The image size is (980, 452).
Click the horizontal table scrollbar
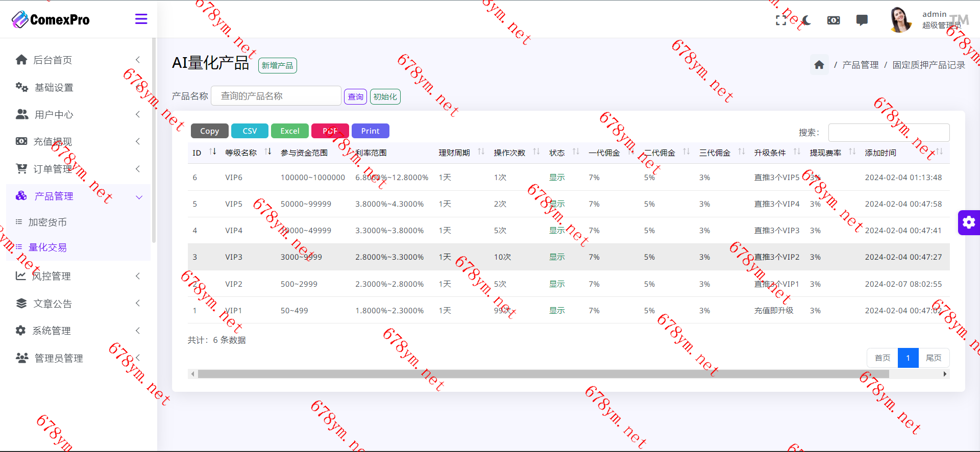click(x=543, y=374)
